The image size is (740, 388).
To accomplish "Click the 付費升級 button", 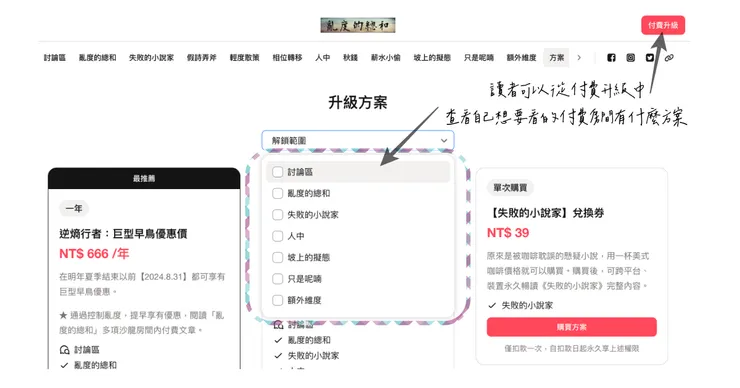I will click(663, 25).
